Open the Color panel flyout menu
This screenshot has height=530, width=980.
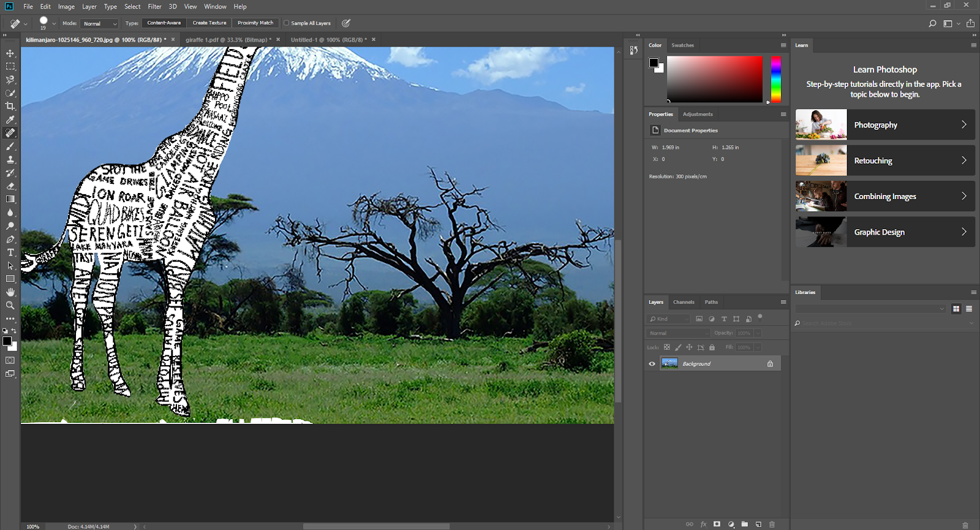(x=783, y=45)
